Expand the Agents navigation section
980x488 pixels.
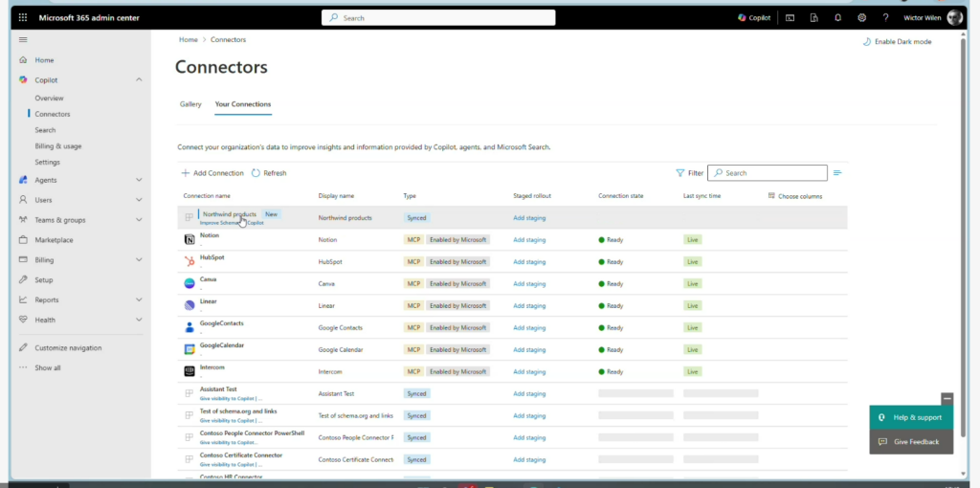coord(139,180)
